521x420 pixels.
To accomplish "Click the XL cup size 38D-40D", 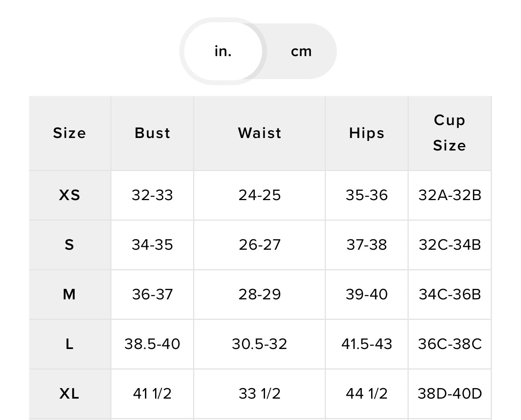I will tap(450, 393).
